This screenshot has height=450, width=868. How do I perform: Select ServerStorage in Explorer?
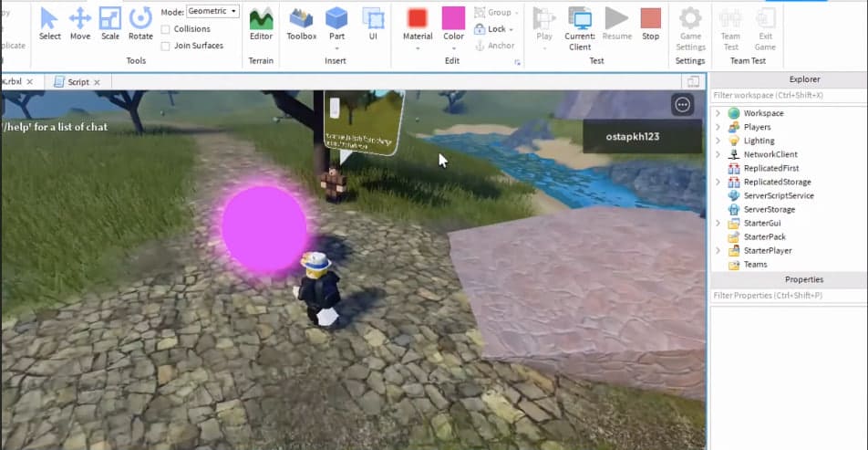click(x=770, y=210)
